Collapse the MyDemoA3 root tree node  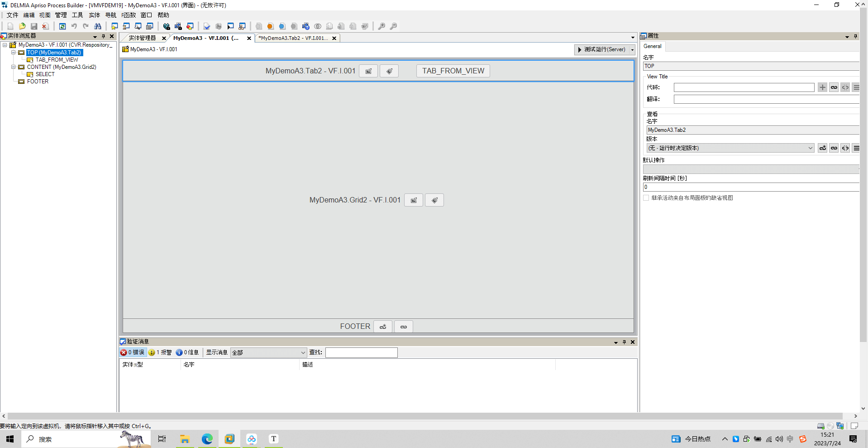tap(5, 45)
